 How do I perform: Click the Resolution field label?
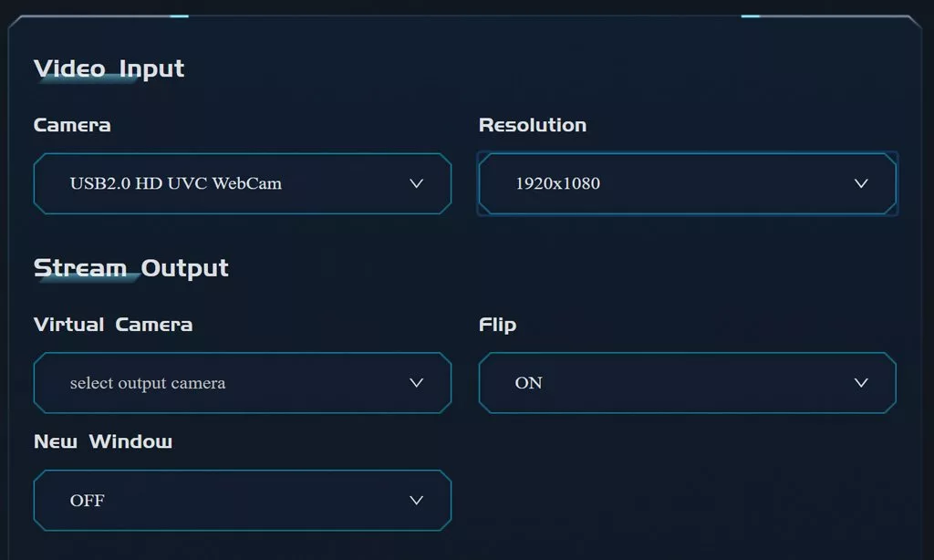(x=533, y=125)
